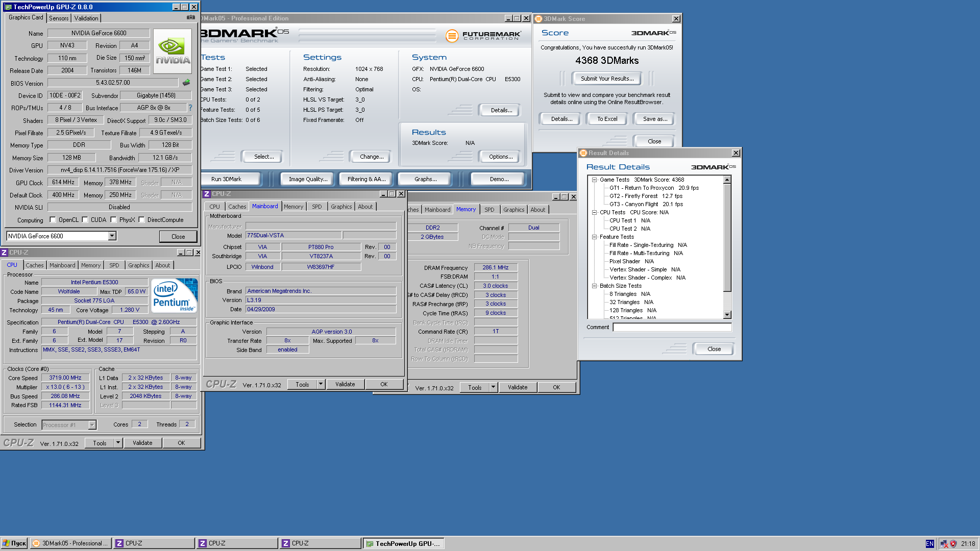Open Graphics tab in Memory CPU-Z window

[x=513, y=210]
